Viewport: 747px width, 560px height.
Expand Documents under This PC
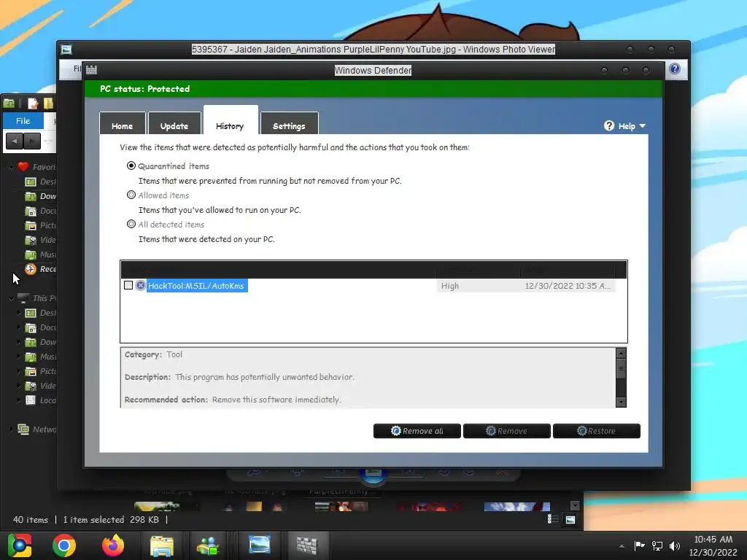[19, 327]
